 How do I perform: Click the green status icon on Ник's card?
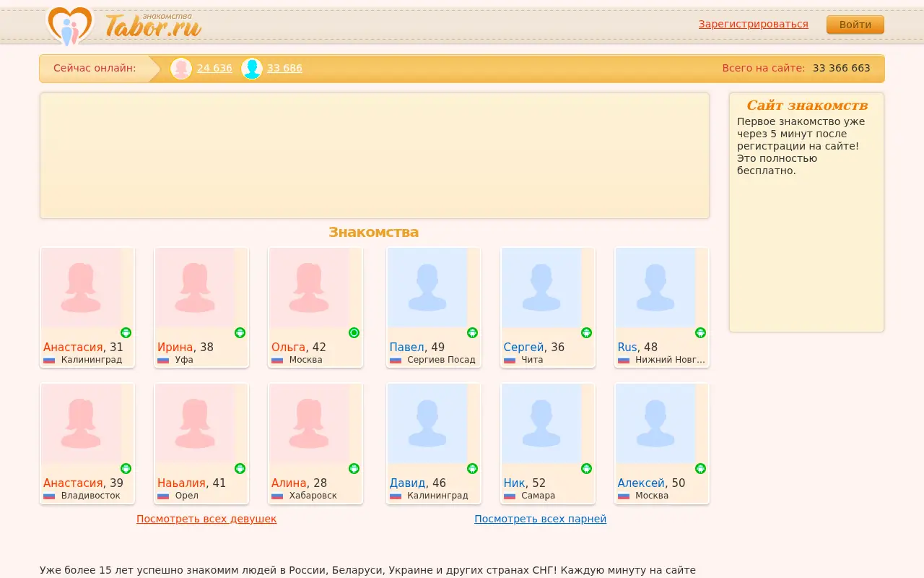tap(587, 469)
